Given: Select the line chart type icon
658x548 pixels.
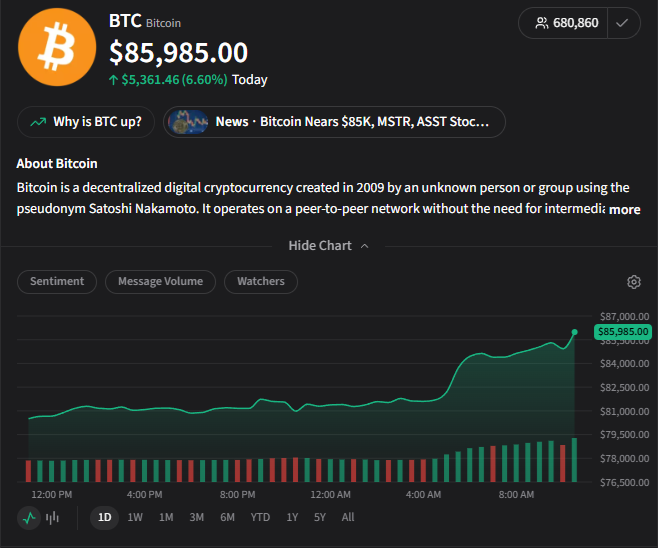Looking at the screenshot, I should (29, 518).
